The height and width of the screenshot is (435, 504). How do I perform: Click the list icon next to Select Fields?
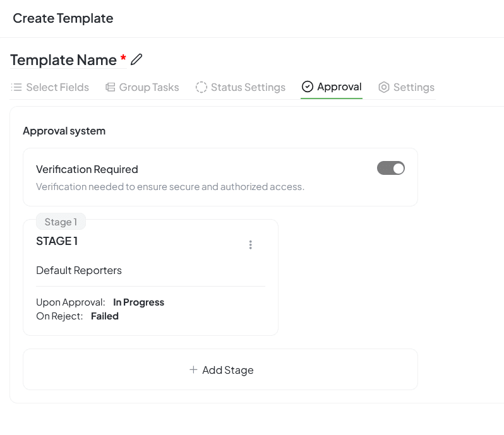[x=16, y=87]
